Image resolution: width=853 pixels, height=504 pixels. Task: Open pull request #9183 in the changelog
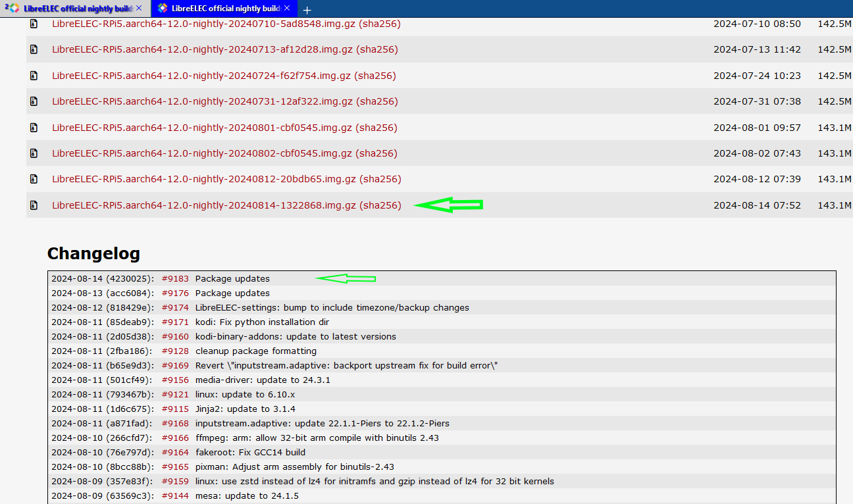[x=175, y=279]
